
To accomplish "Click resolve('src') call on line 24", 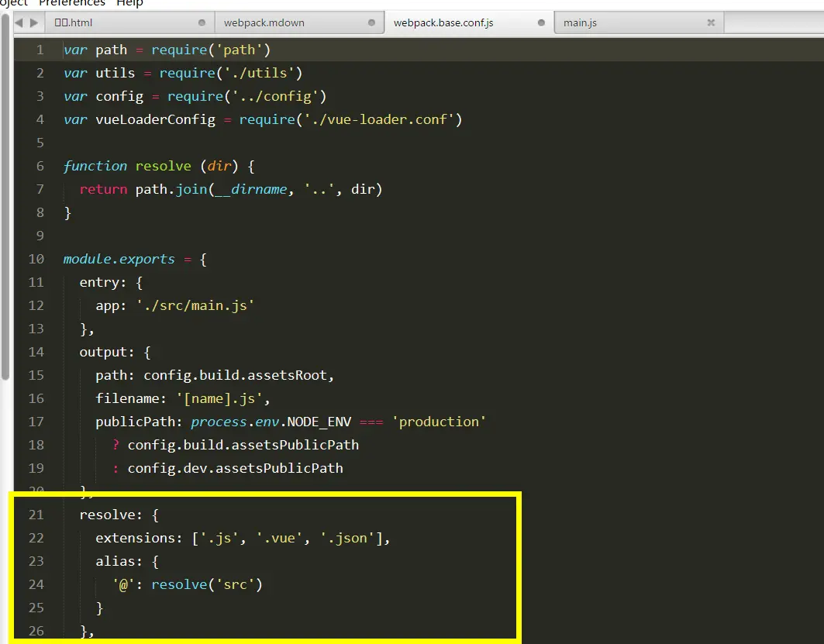I will (207, 584).
